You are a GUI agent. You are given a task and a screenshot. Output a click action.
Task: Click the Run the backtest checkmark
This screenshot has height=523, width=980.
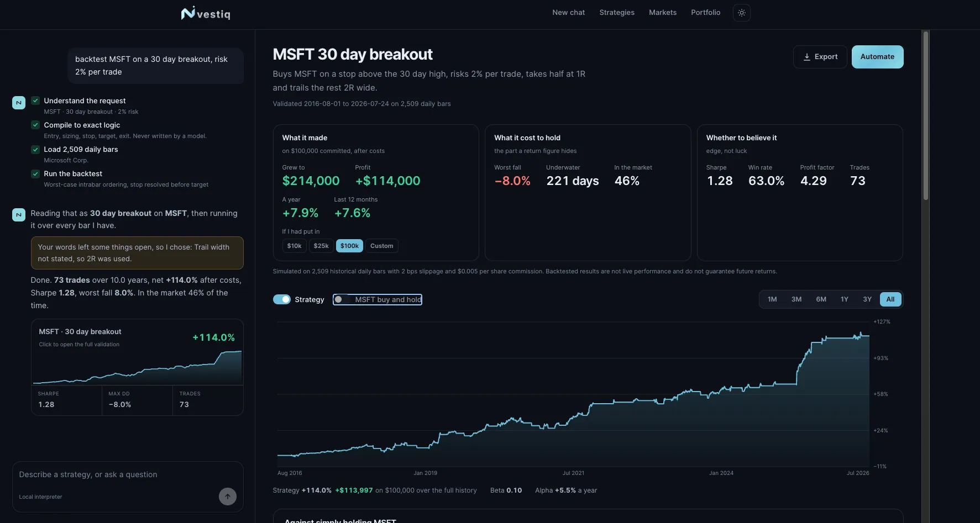tap(35, 173)
